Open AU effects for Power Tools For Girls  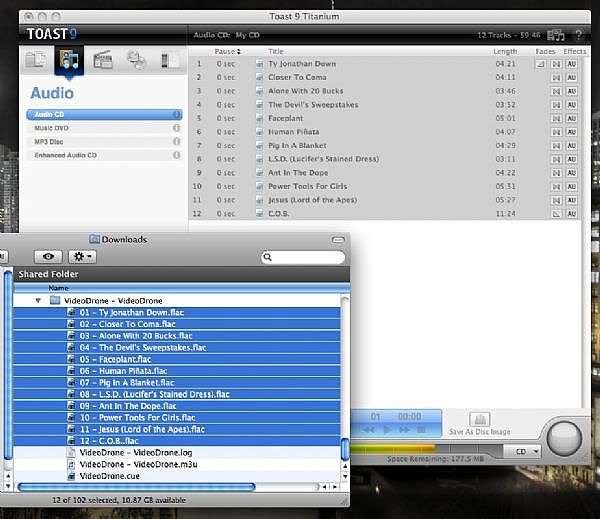tap(572, 187)
